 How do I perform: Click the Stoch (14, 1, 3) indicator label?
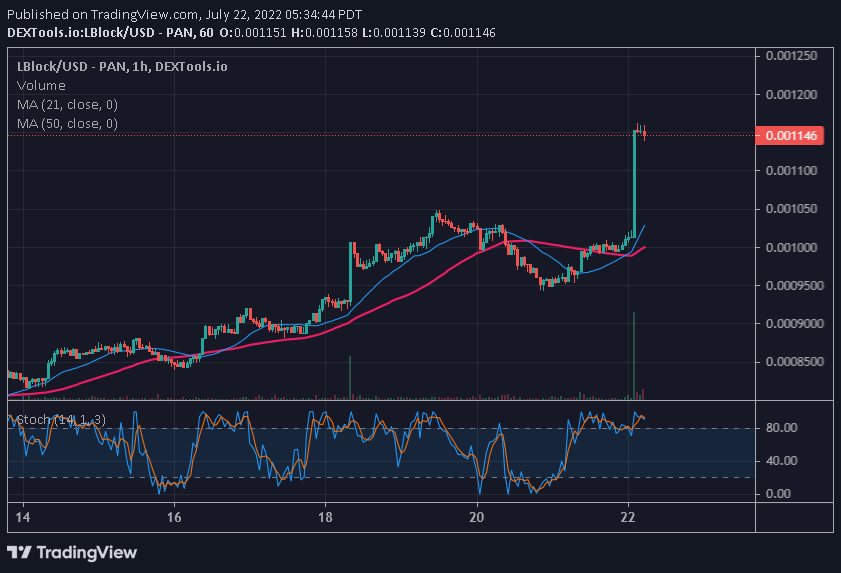click(61, 420)
